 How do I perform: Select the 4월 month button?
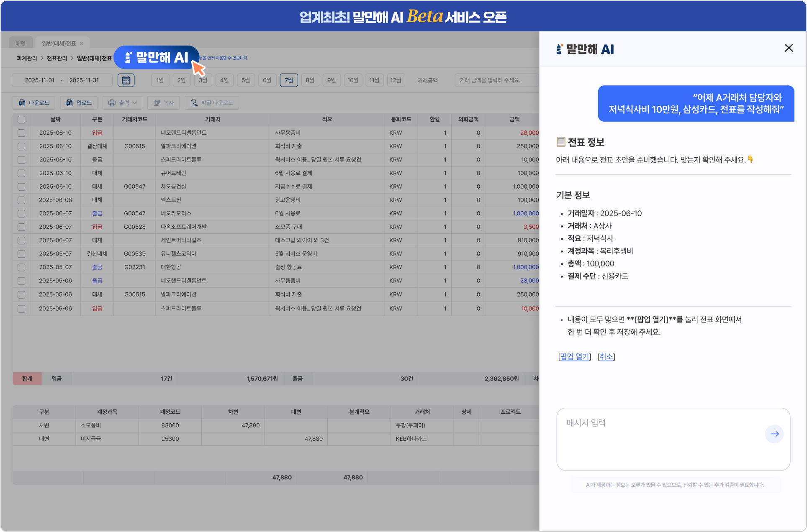(224, 80)
